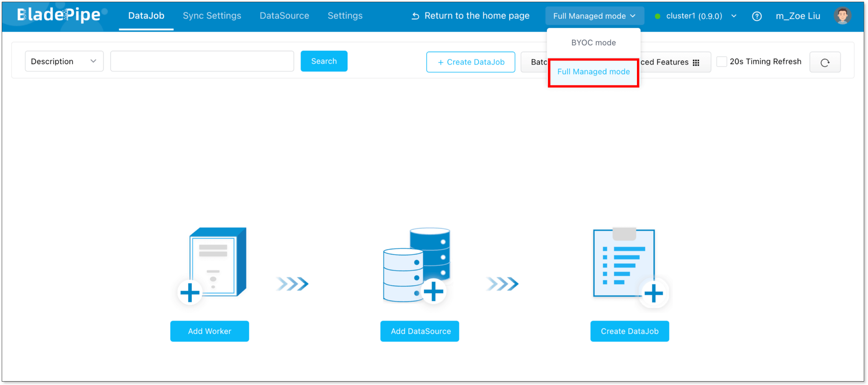
Task: Click the Advanced Features grid icon
Action: pos(696,62)
